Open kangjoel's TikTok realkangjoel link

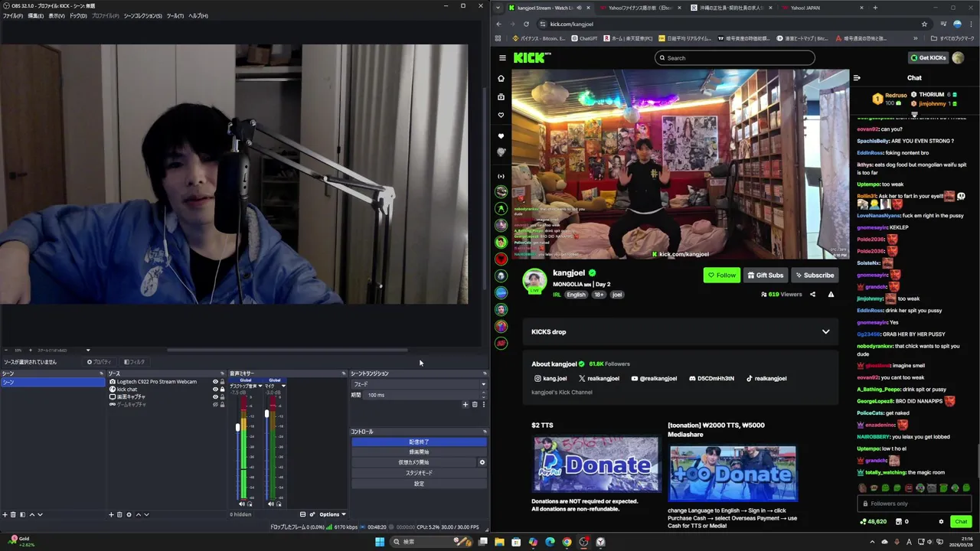(766, 378)
